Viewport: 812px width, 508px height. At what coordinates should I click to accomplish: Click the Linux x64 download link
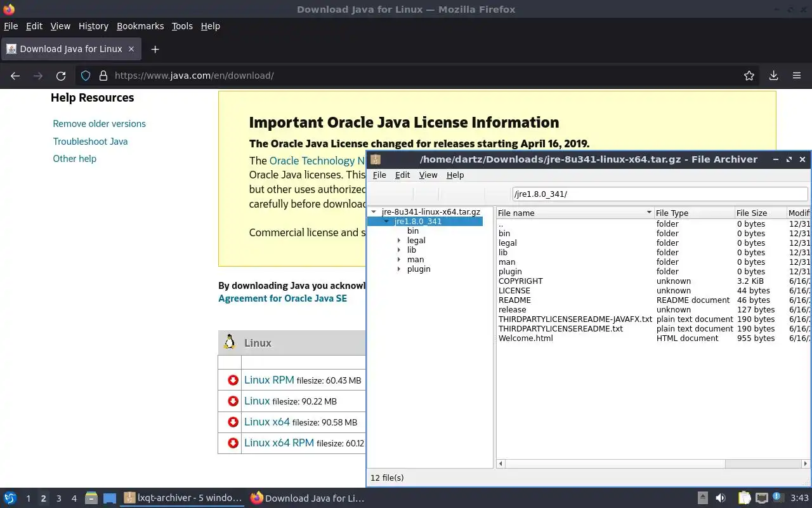267,422
